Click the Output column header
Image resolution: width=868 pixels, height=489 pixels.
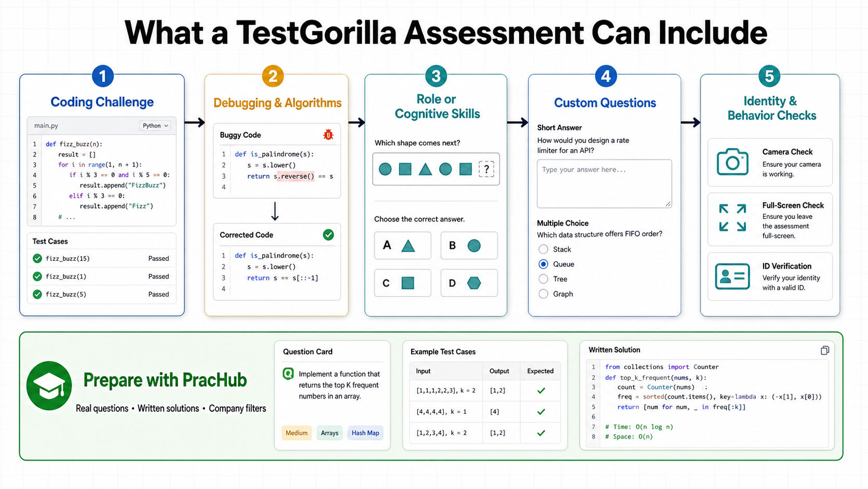point(499,371)
